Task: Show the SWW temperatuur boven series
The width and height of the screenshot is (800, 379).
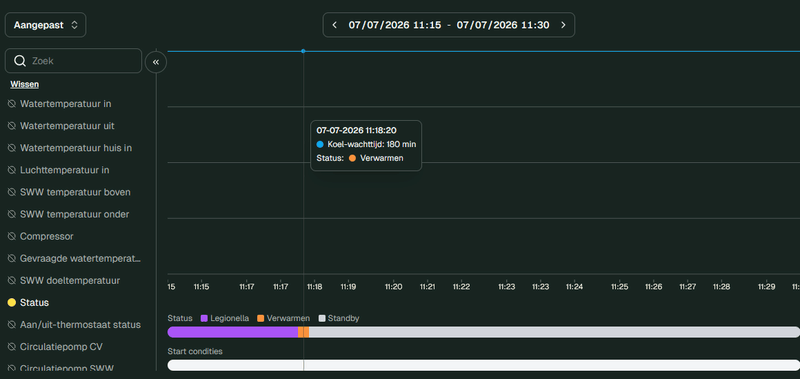Action: [70, 192]
